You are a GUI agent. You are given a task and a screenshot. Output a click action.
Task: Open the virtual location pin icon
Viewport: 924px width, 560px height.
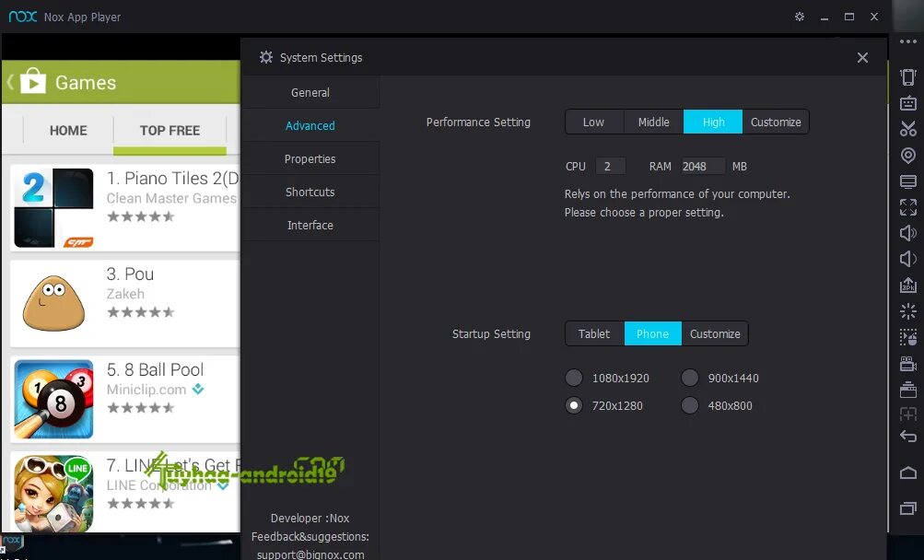(908, 155)
